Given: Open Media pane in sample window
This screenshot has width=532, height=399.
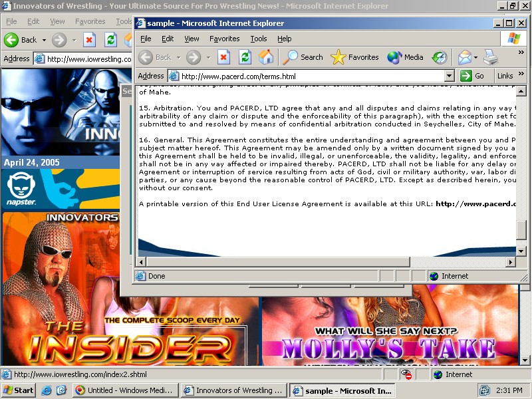Looking at the screenshot, I should tap(405, 57).
